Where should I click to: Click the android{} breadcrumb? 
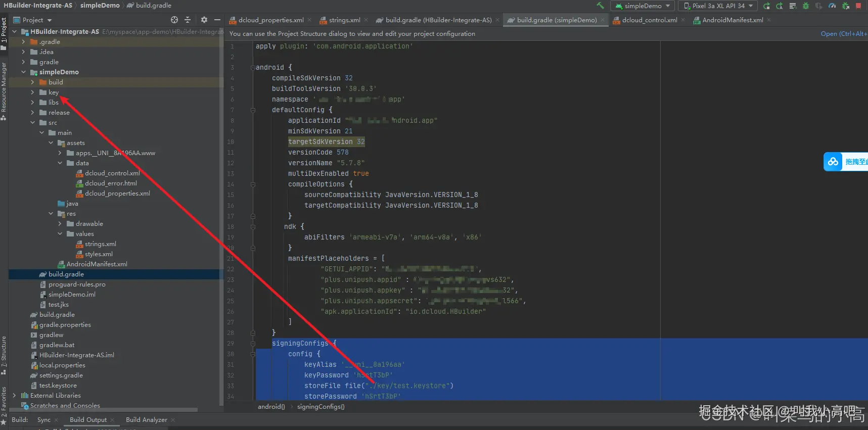point(271,407)
